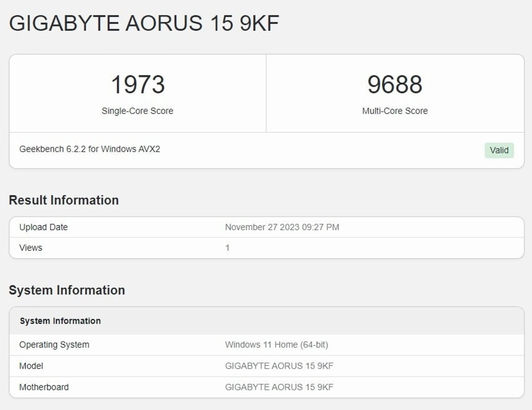Click the Multi-Core Score label
This screenshot has width=532, height=410.
[395, 111]
